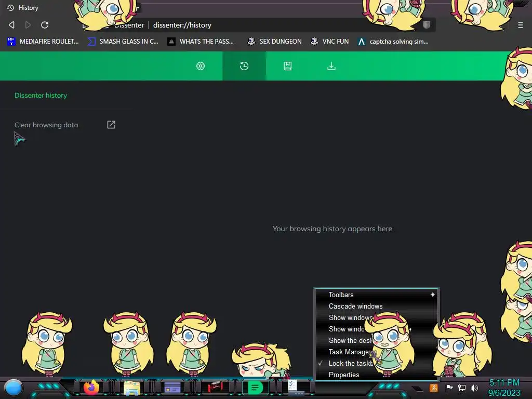Screen dimensions: 532x399
Task: Go back using the browser back arrow
Action: pyautogui.click(x=11, y=25)
